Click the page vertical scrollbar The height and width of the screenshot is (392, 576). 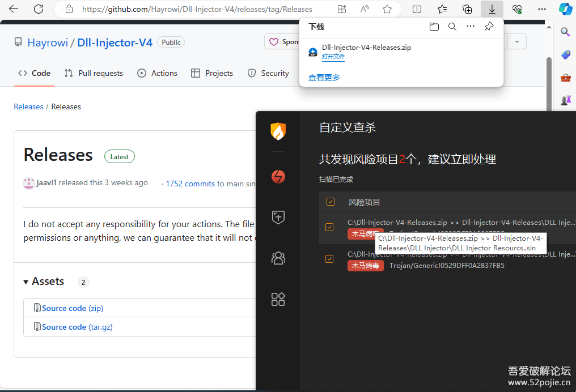tap(549, 84)
